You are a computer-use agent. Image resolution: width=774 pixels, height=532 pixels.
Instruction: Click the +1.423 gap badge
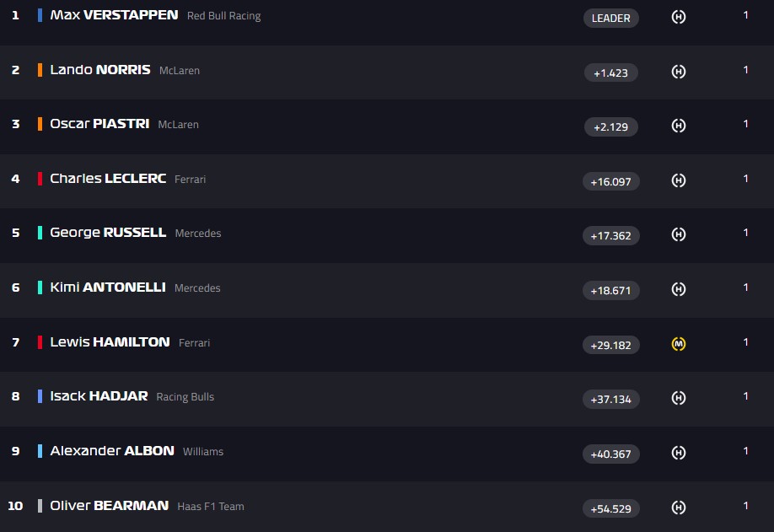tap(610, 73)
